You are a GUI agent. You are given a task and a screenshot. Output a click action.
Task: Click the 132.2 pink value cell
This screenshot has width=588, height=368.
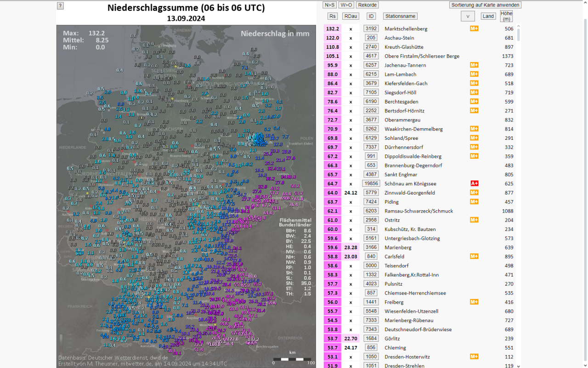(332, 29)
